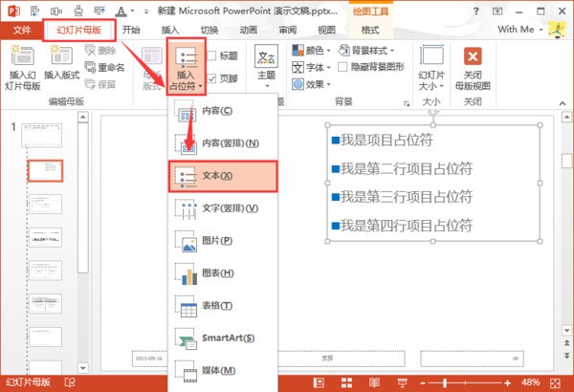The image size is (574, 392).
Task: Switch to the Transitions (切换) tab
Action: coord(210,30)
